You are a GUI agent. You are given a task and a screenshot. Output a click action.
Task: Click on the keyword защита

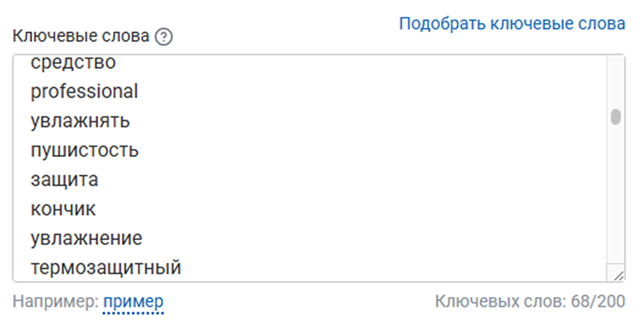(64, 180)
